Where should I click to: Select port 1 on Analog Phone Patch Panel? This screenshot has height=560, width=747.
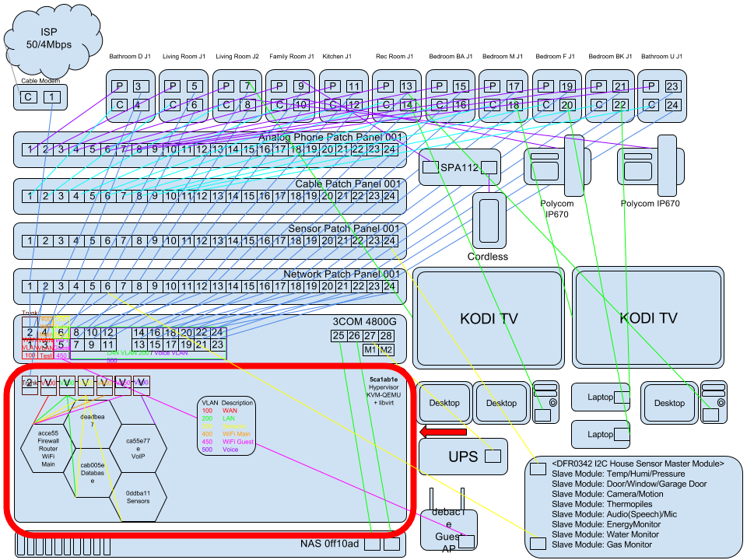click(30, 149)
